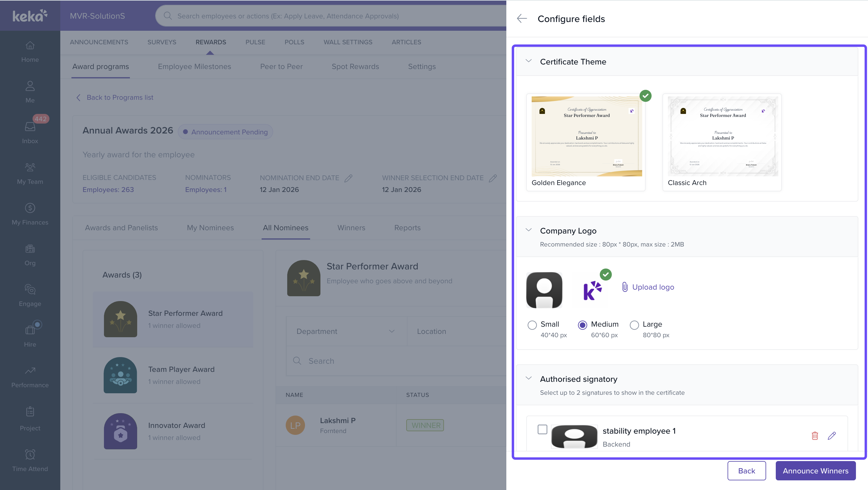The image size is (868, 490).
Task: Click the back arrow beside Configure fields
Action: [522, 19]
